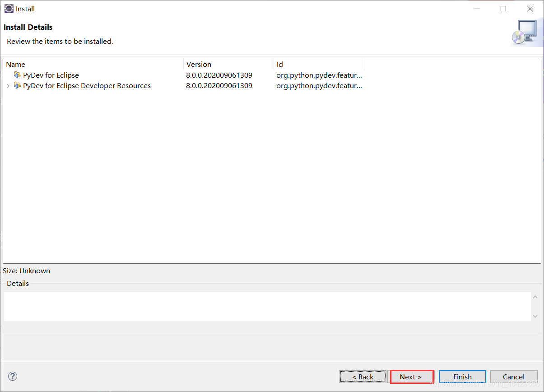Click version cell of Developer Resources row
This screenshot has height=392, width=544.
coord(219,85)
